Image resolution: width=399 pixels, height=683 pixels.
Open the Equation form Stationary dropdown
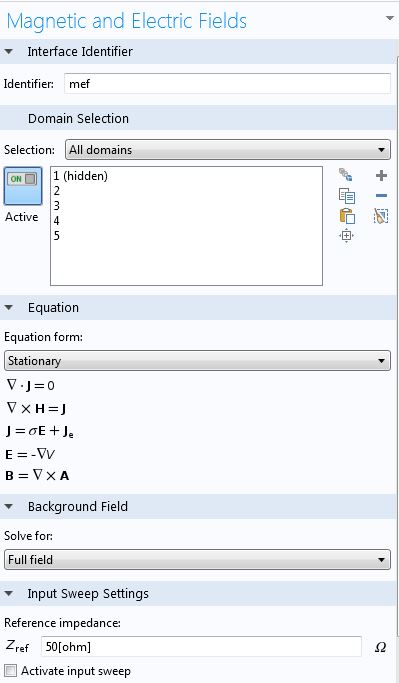click(x=197, y=361)
